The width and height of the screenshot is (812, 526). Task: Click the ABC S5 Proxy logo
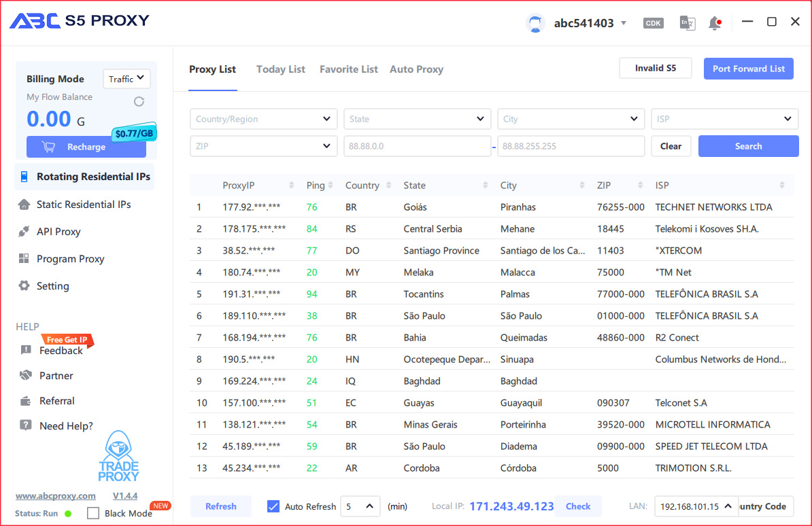[80, 20]
